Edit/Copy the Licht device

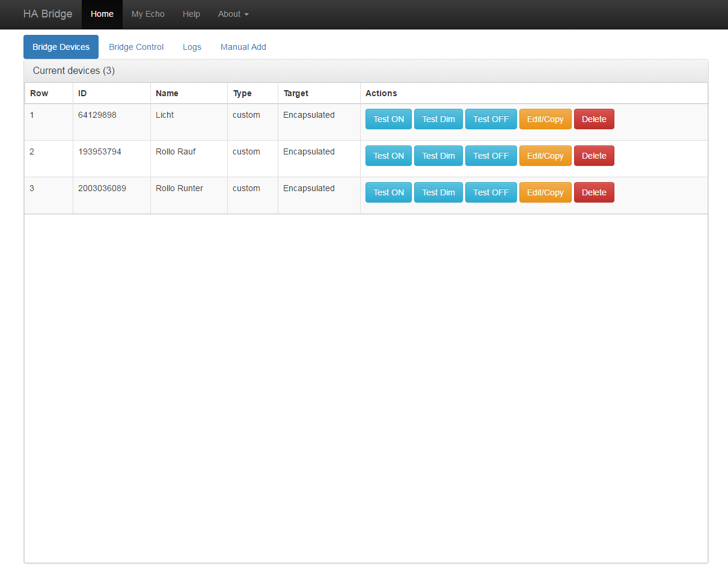[545, 119]
